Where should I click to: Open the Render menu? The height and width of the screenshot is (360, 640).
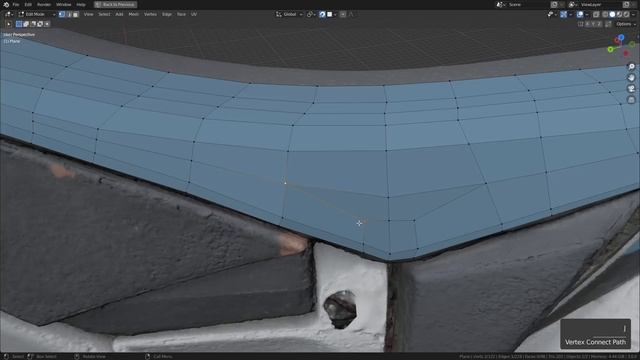click(x=44, y=4)
